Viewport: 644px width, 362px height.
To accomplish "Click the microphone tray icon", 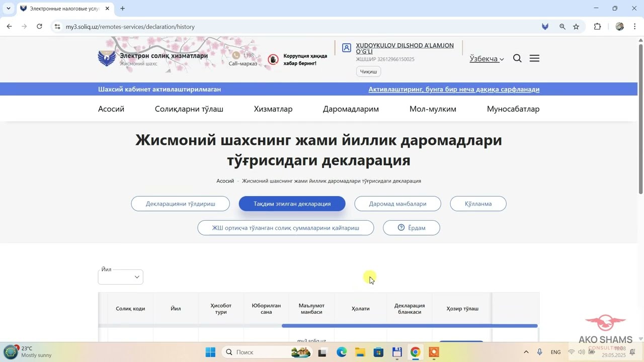I will click(x=540, y=352).
